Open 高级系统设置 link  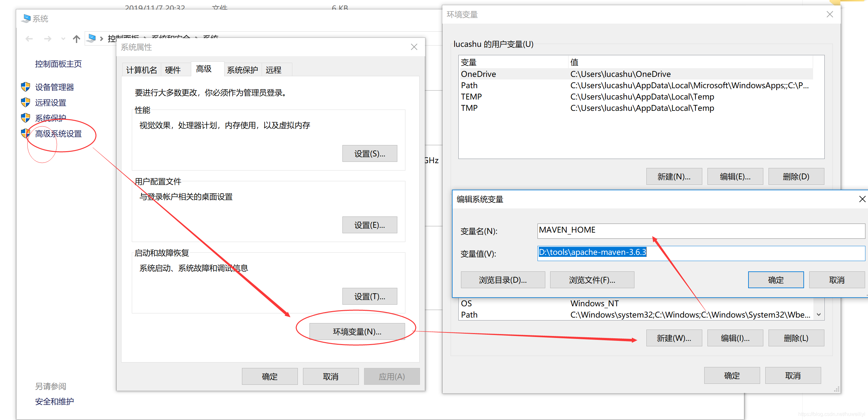[58, 133]
